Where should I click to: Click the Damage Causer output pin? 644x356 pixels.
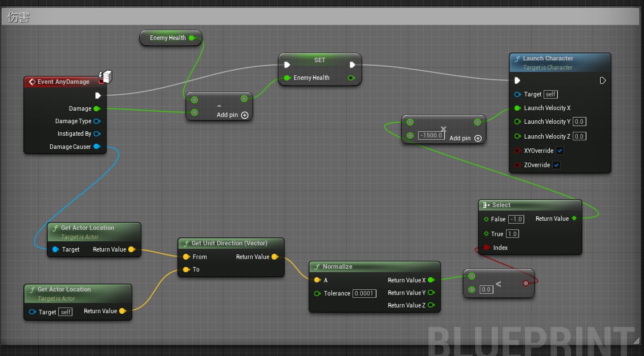97,147
